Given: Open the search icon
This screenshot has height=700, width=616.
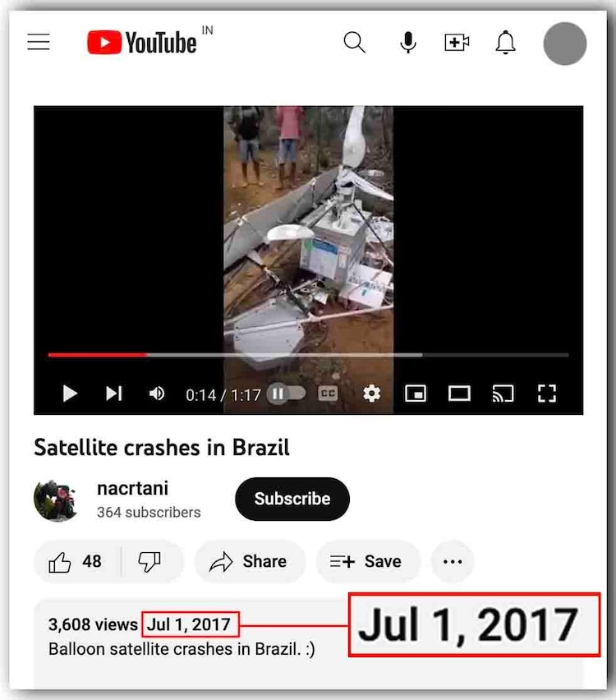Looking at the screenshot, I should point(355,43).
